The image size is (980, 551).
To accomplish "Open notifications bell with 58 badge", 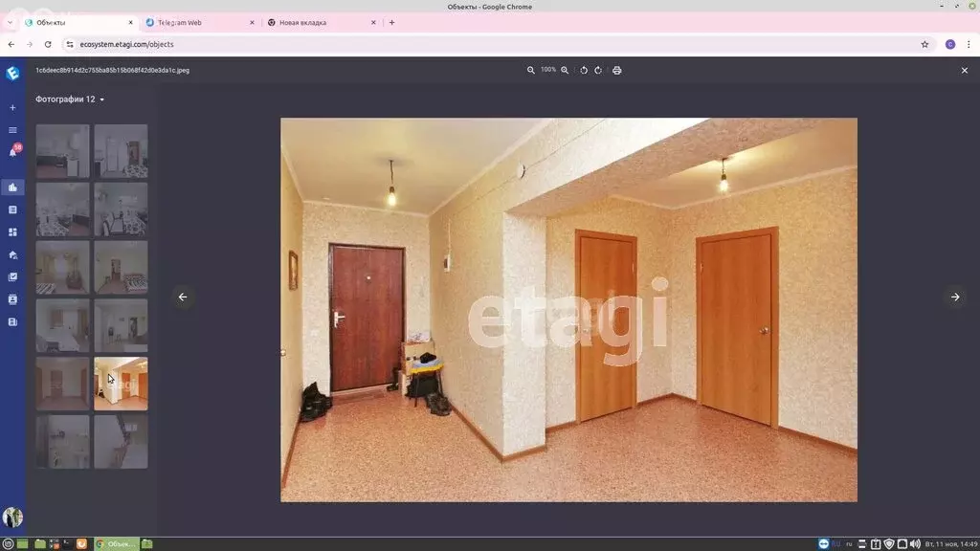I will pyautogui.click(x=13, y=151).
